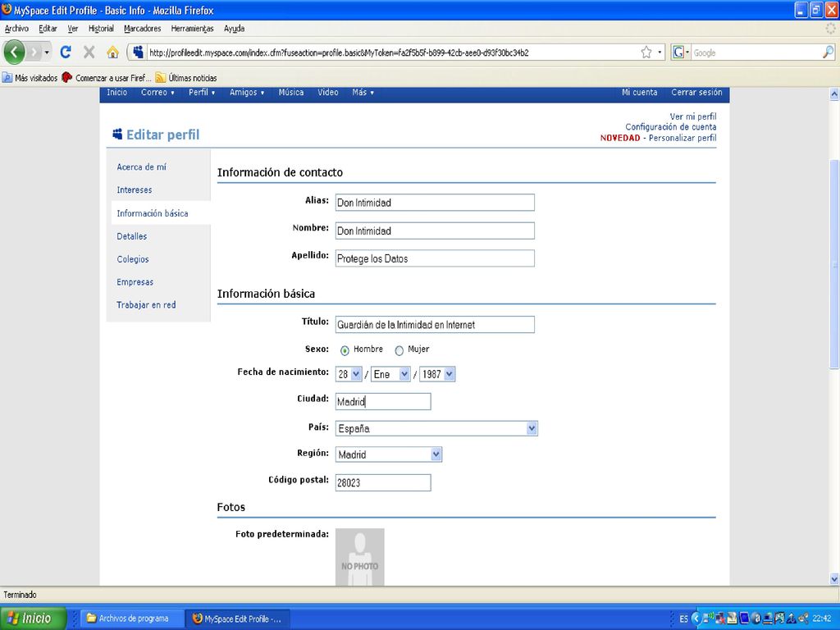Select the Mujer radio button
The width and height of the screenshot is (840, 630).
click(399, 350)
